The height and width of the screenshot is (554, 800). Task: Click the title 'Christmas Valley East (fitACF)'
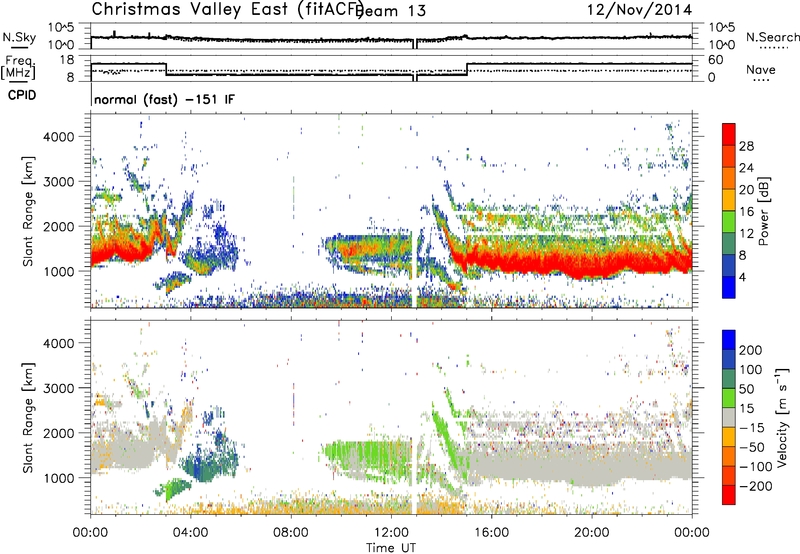tap(228, 10)
